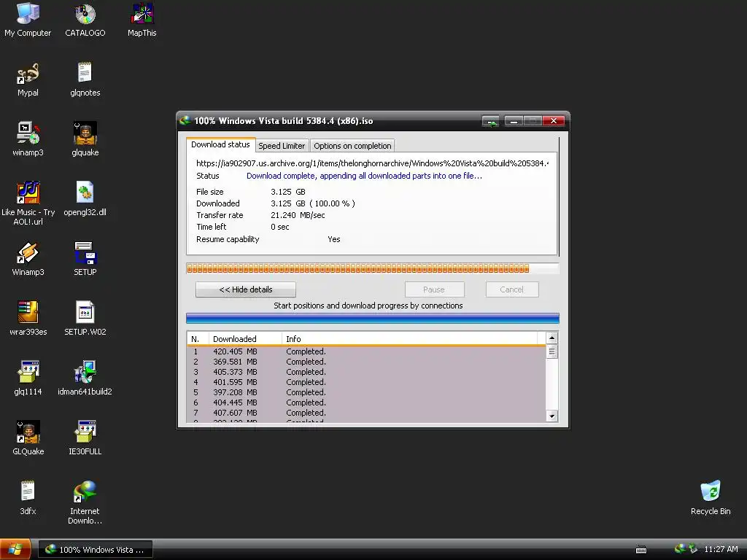The height and width of the screenshot is (560, 747).
Task: Click the orange download progress bar
Action: click(372, 268)
